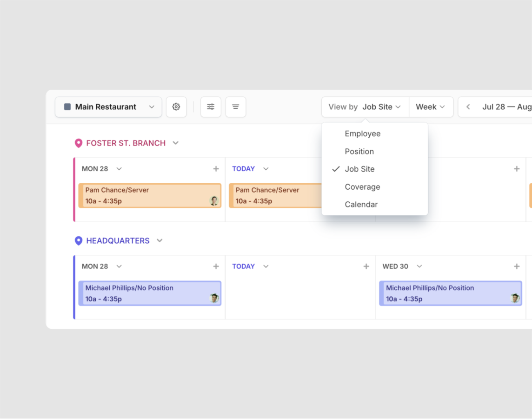Open Michael Phillips Monday shift card
Screen dimensions: 532x419
click(150, 293)
